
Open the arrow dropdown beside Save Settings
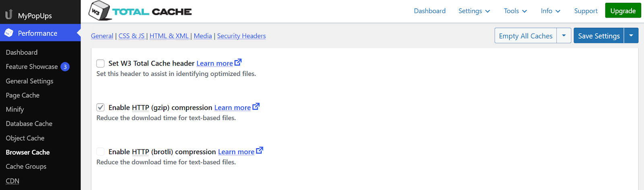pos(631,36)
